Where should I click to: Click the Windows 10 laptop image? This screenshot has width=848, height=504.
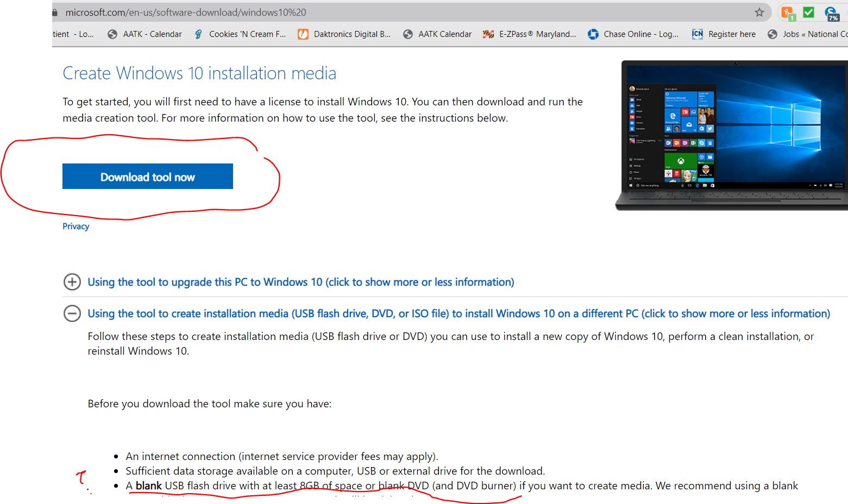[x=732, y=135]
